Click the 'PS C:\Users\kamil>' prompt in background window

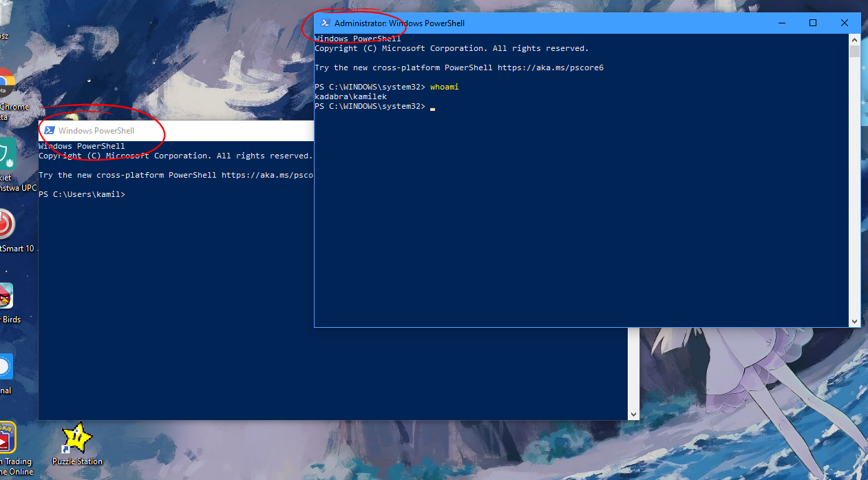[82, 195]
